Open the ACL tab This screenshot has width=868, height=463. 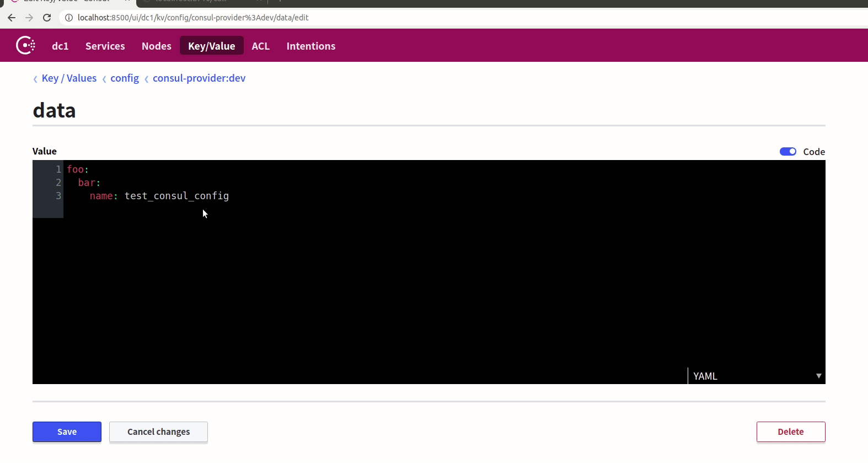[x=261, y=46]
